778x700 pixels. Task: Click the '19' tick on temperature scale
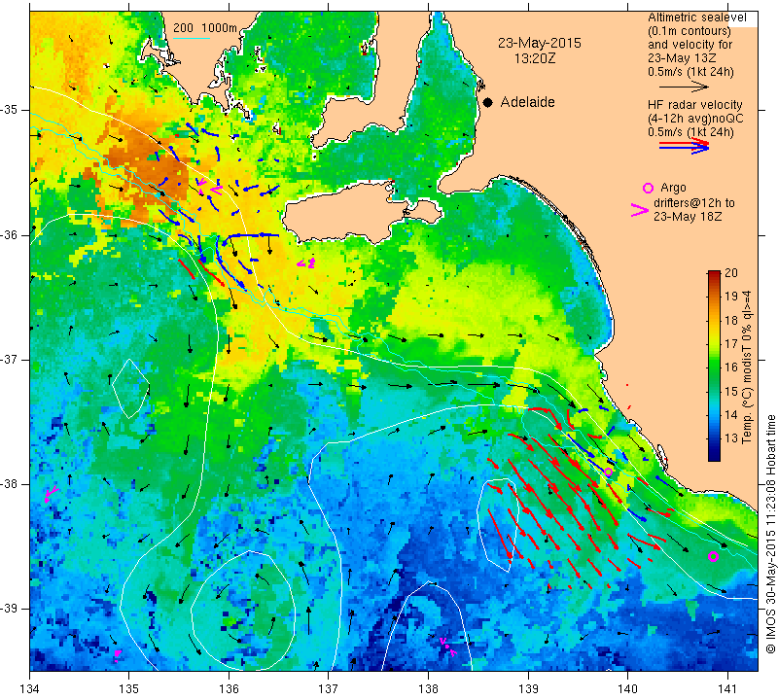click(x=731, y=297)
